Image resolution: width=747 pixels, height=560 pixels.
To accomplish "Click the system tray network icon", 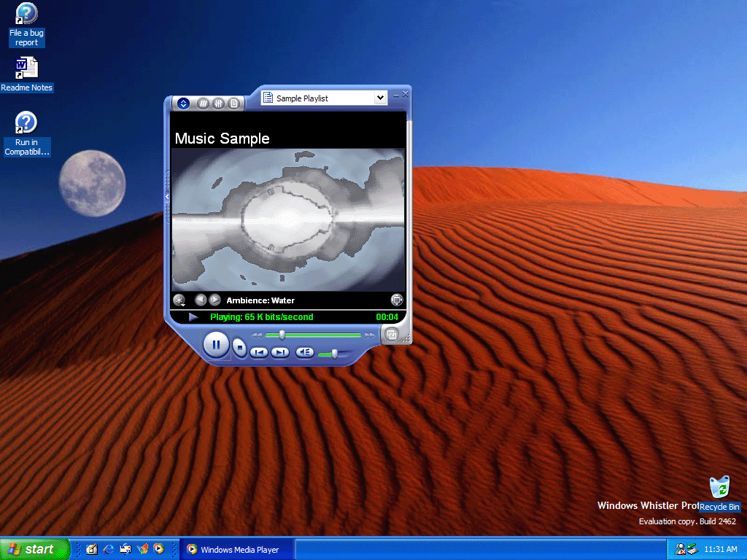I will point(693,549).
